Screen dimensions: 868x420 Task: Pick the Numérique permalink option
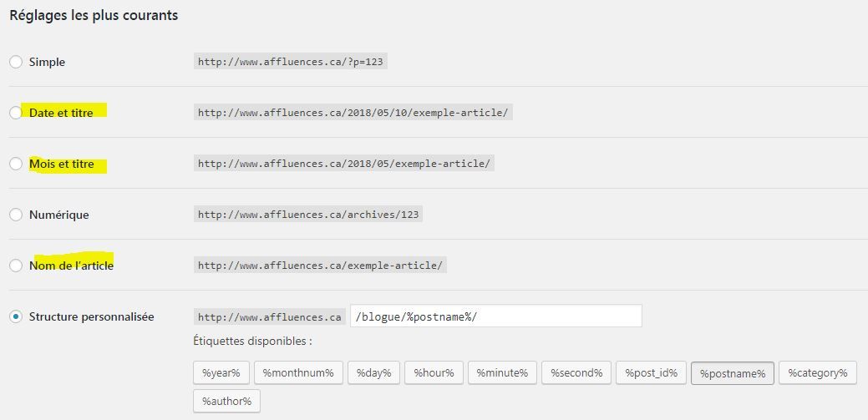pyautogui.click(x=16, y=215)
